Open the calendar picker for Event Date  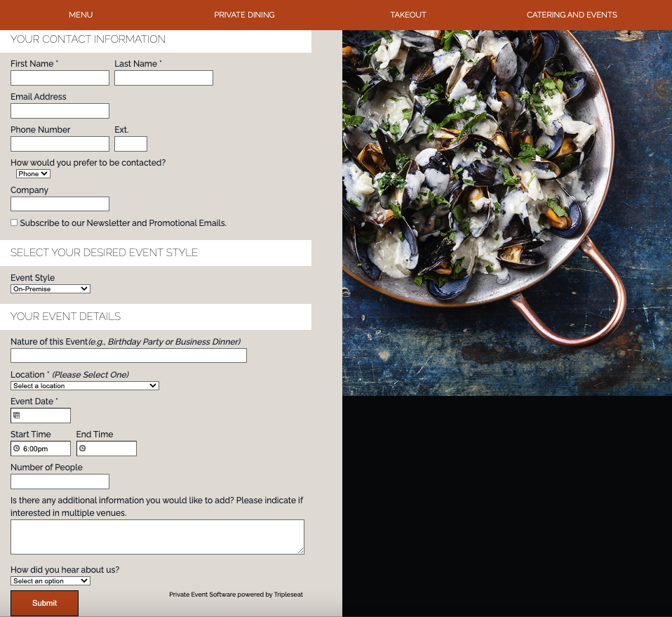[15, 415]
